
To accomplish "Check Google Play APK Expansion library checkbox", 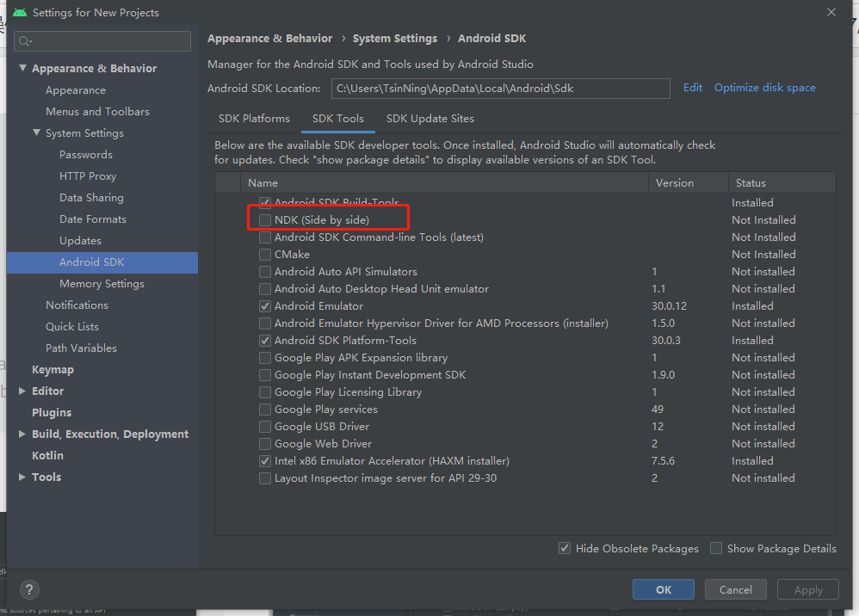I will pos(265,358).
